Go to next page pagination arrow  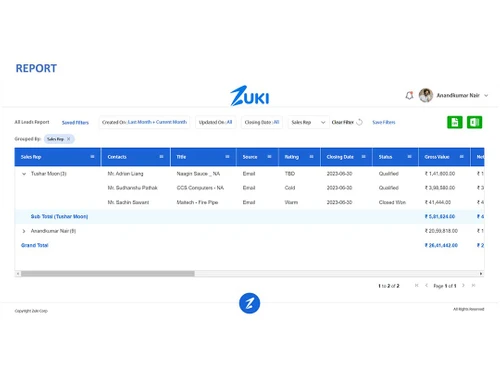point(463,286)
